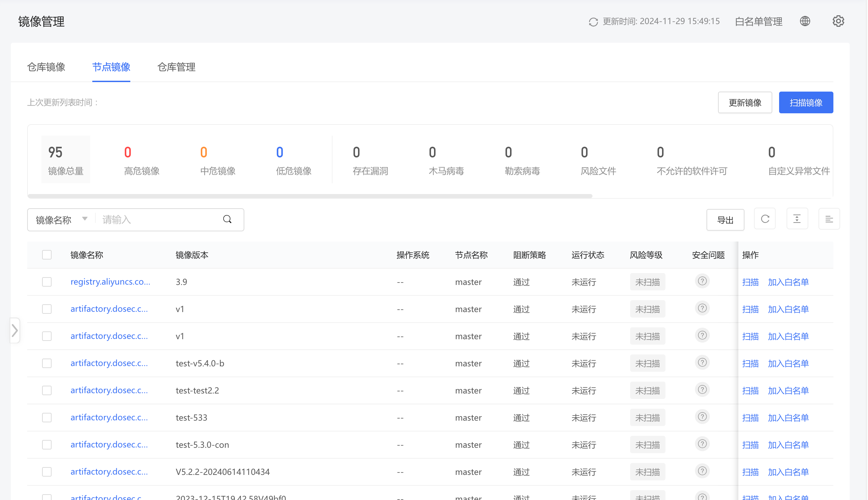Open 白名单管理 in the header
This screenshot has width=868, height=500.
click(x=758, y=22)
